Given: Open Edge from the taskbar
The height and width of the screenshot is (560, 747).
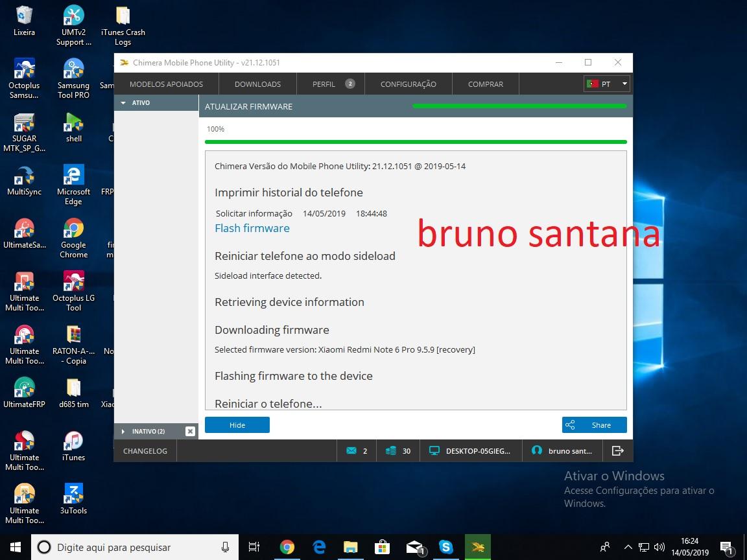Looking at the screenshot, I should pyautogui.click(x=319, y=547).
